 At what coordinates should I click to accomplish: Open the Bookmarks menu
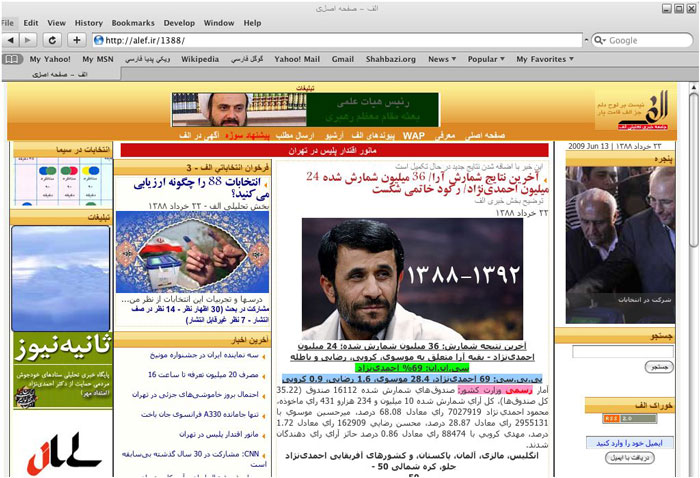133,23
